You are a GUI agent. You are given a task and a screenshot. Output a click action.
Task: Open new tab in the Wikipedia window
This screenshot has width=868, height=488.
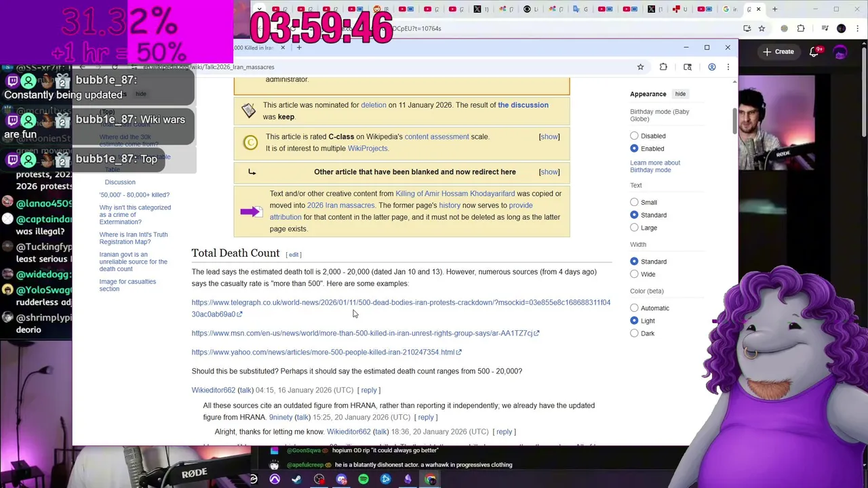(x=299, y=47)
